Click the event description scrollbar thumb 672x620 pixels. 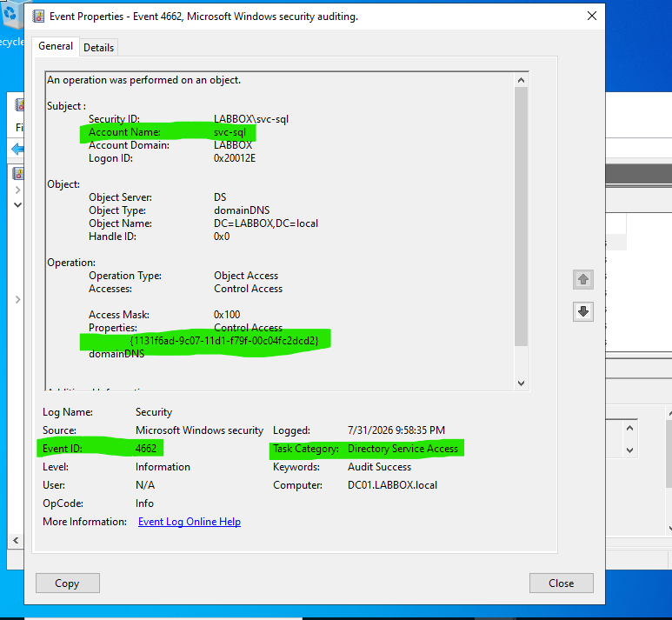pyautogui.click(x=521, y=217)
